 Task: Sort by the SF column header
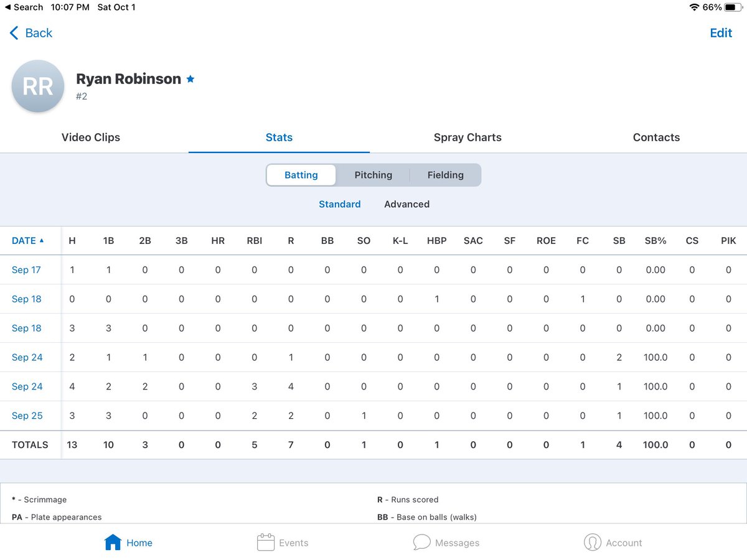510,241
